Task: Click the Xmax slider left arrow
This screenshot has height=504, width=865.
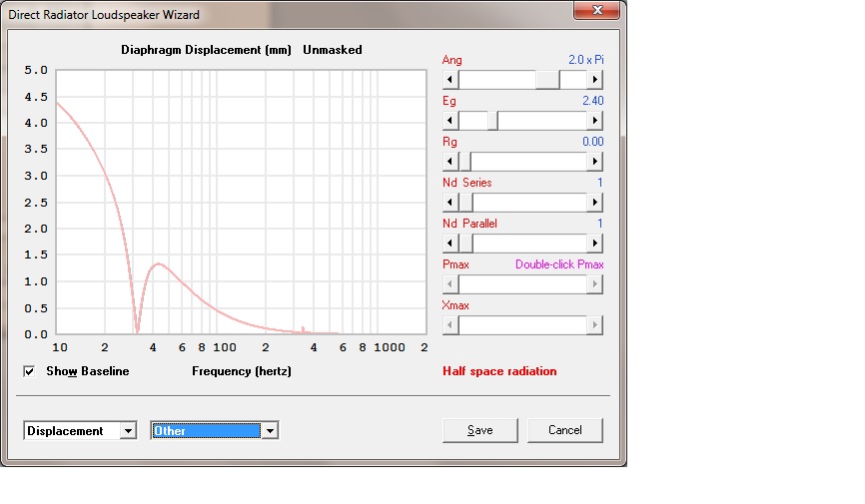Action: click(450, 324)
